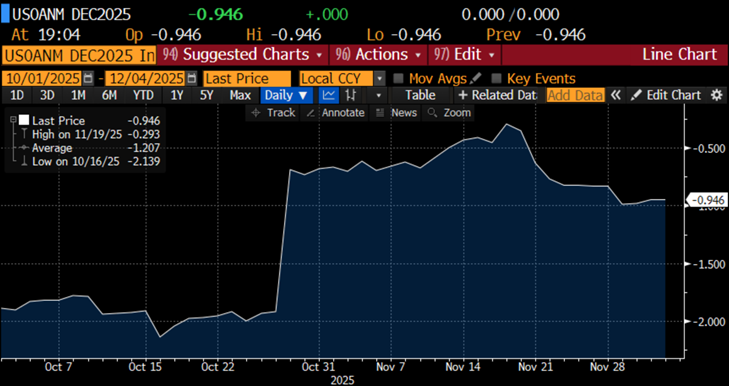Select the 1D range tab
Screen dimensions: 729x386
click(x=17, y=95)
